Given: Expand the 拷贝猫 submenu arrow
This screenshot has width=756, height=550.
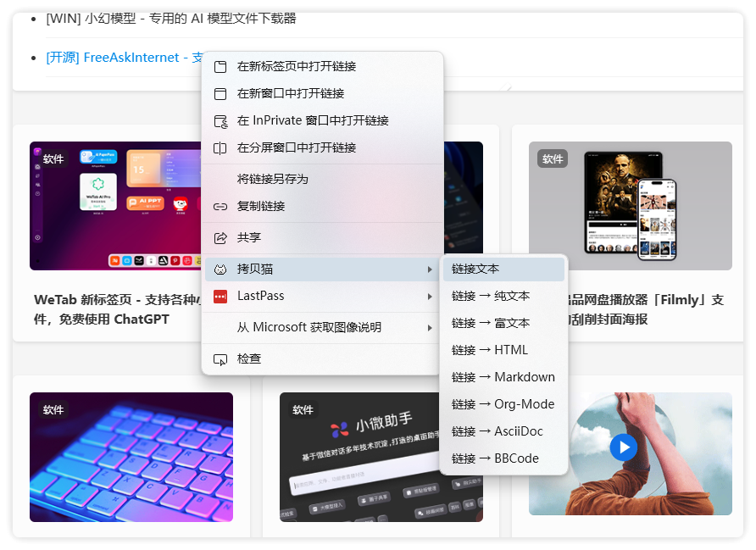Looking at the screenshot, I should (x=430, y=269).
